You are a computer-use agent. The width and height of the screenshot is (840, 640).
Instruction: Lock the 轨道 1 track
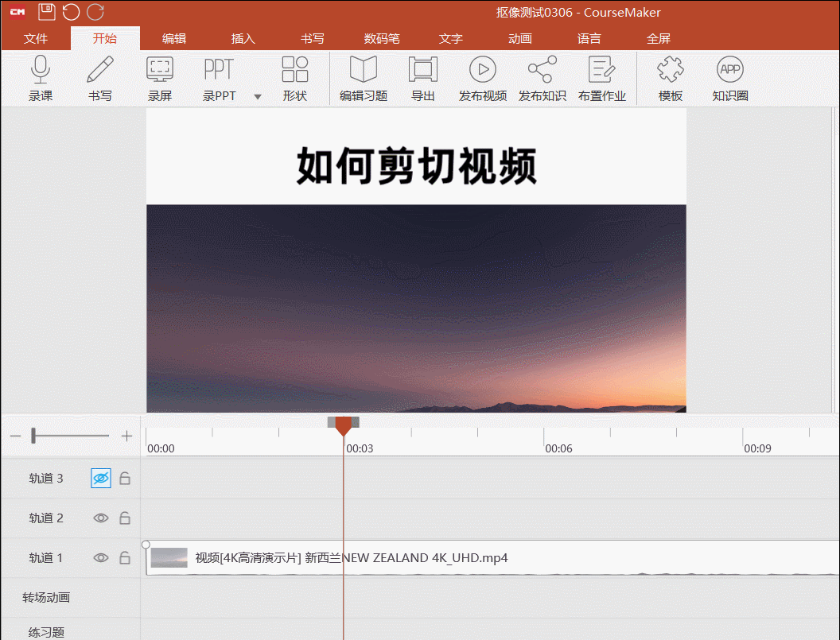[125, 557]
